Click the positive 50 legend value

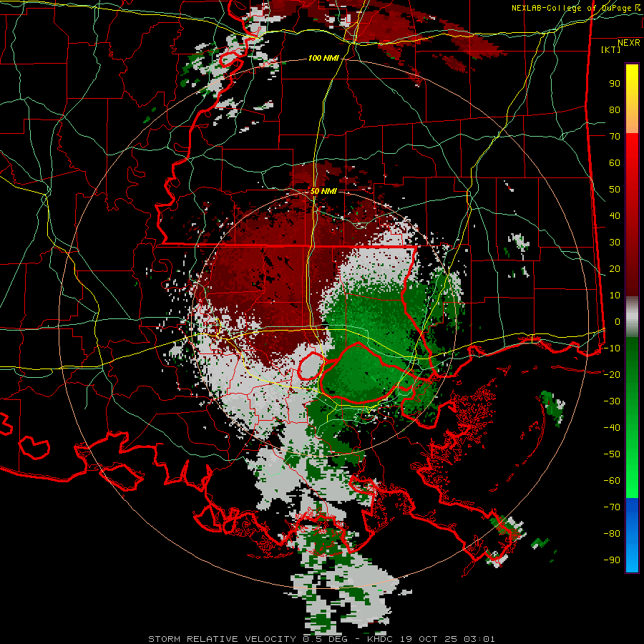coord(615,190)
